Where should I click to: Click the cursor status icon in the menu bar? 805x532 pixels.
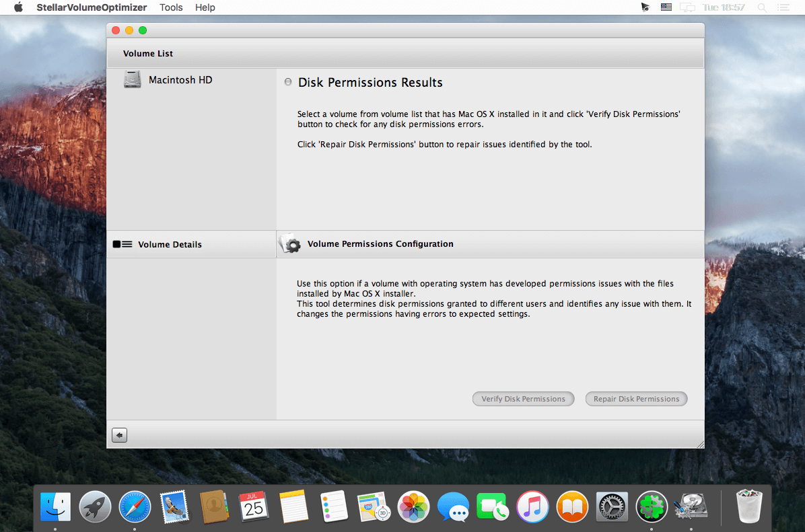645,7
